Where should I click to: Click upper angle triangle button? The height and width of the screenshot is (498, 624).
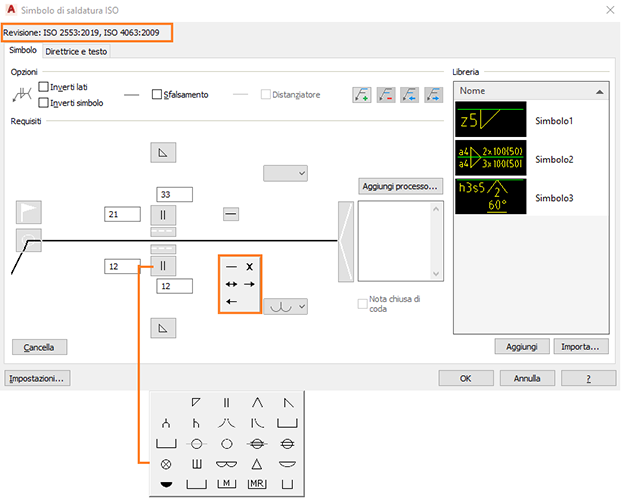click(163, 152)
